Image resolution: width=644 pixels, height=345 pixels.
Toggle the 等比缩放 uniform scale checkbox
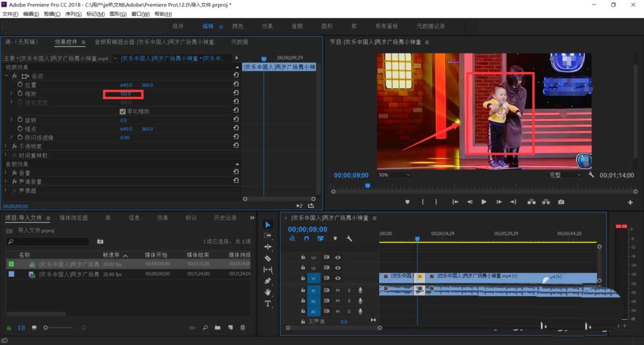click(x=122, y=111)
